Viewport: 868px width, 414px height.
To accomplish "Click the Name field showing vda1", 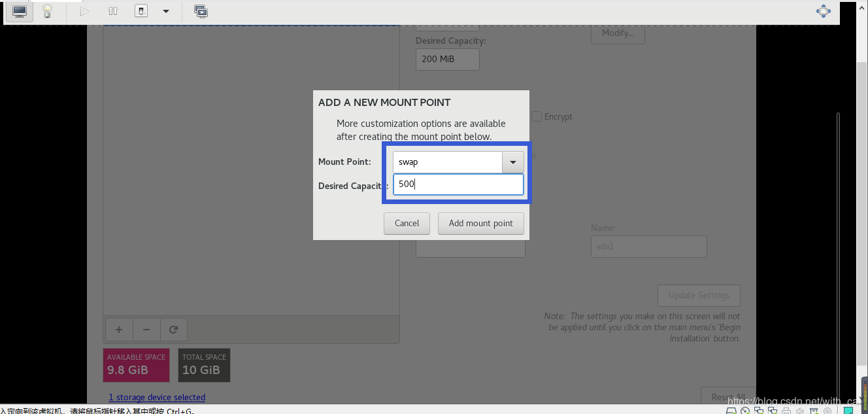I will pyautogui.click(x=649, y=247).
